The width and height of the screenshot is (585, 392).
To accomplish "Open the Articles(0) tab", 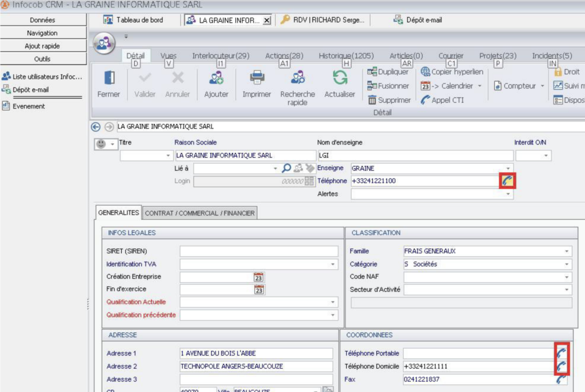I will pyautogui.click(x=406, y=56).
